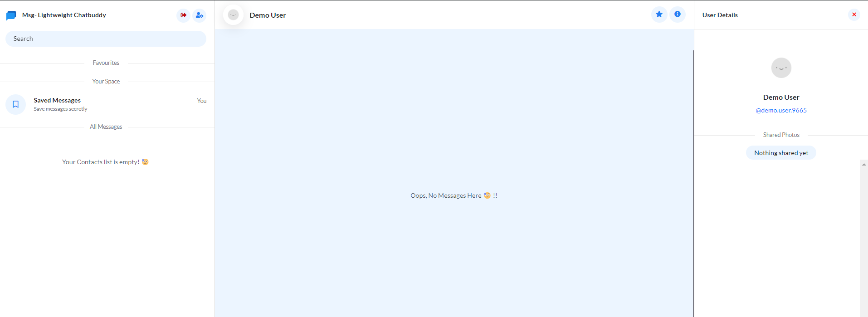Image resolution: width=868 pixels, height=317 pixels.
Task: Select the All Messages section heading
Action: [x=106, y=127]
